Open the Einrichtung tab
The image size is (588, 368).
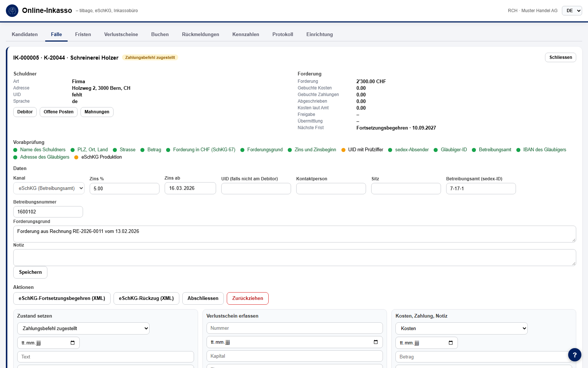click(319, 34)
